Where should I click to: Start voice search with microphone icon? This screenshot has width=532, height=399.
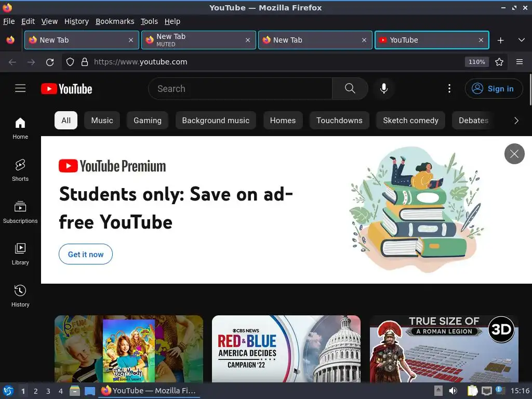[384, 88]
